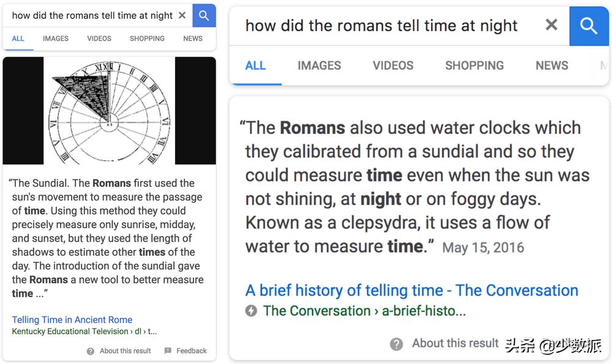The width and height of the screenshot is (612, 364).
Task: Click the large blue search button on the right
Action: (589, 26)
